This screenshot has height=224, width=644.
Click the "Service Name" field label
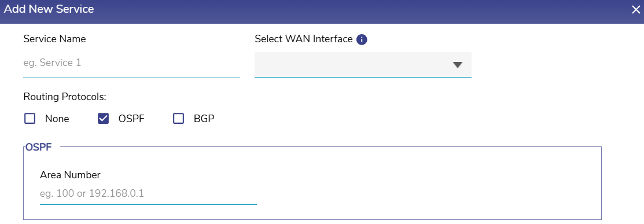click(54, 39)
